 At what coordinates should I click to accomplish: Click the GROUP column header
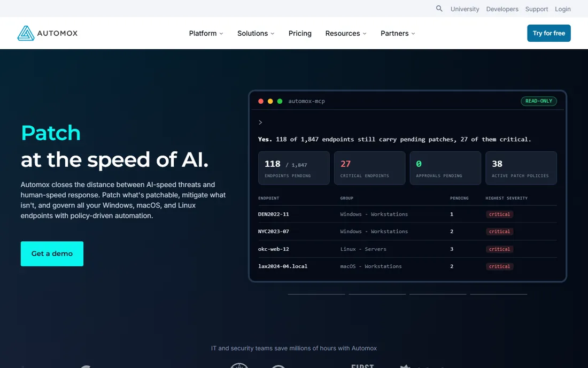(346, 198)
